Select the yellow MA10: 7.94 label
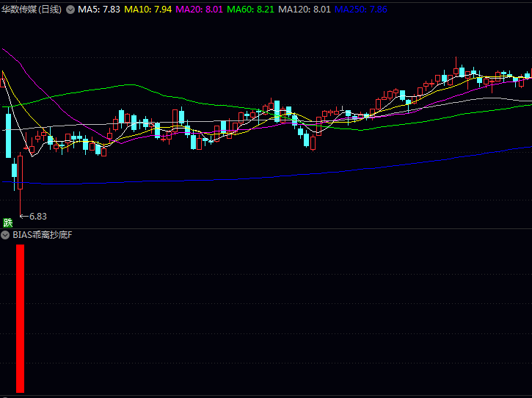 148,10
